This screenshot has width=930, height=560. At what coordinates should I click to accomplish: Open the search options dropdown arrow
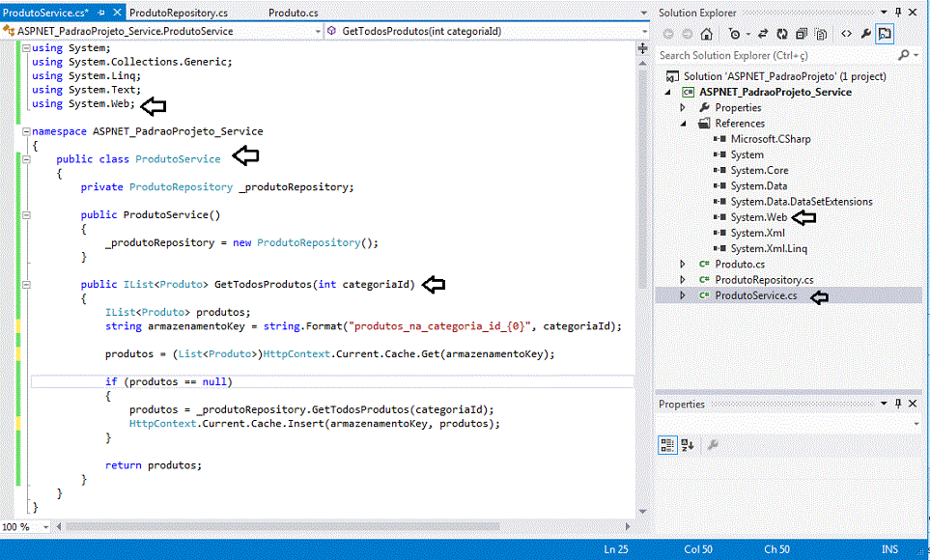tap(916, 55)
